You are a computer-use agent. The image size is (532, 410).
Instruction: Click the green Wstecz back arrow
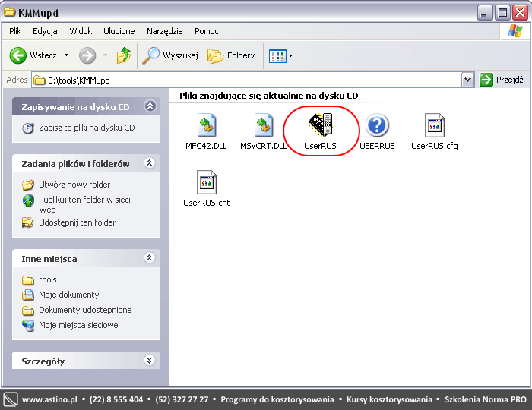(17, 55)
